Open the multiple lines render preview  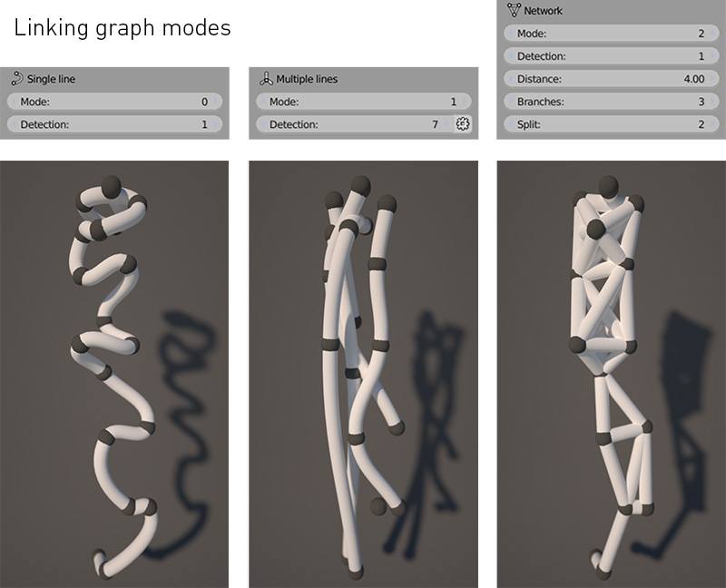[x=362, y=374]
